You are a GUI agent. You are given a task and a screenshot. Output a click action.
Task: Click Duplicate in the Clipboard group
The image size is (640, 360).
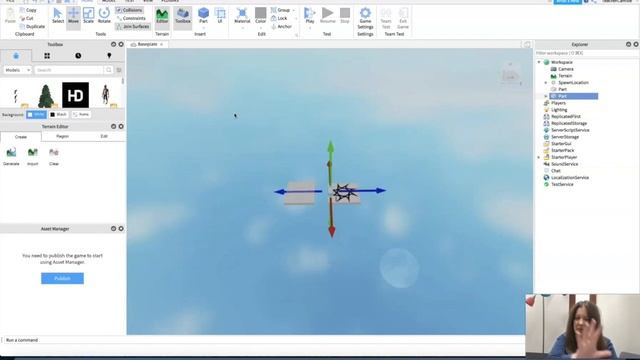tap(32, 27)
